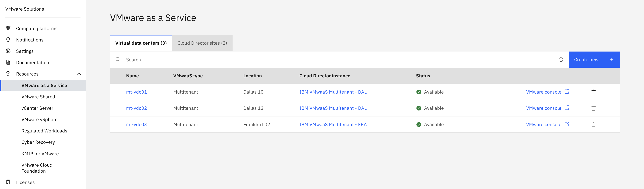Click trash icon for mt-vdc02
Viewport: 644px width, 189px height.
point(593,108)
